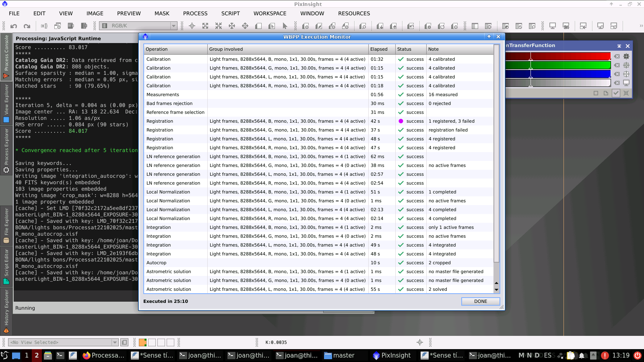Switch to the Firefox taskbar window
644x362 pixels.
(104, 355)
